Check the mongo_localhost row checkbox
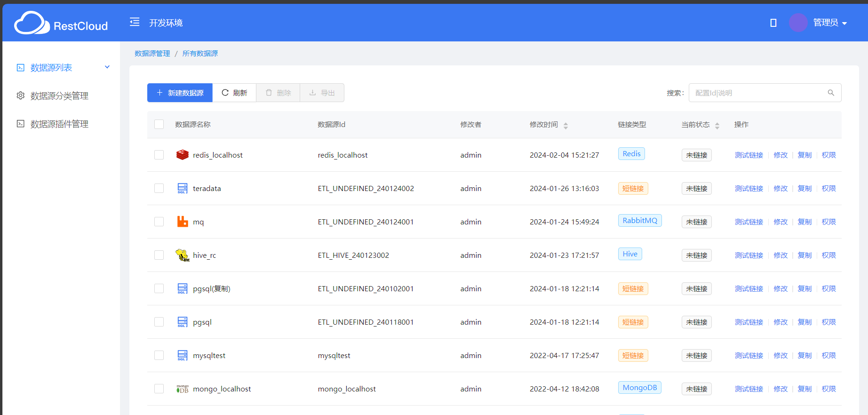The height and width of the screenshot is (415, 868). (x=159, y=389)
